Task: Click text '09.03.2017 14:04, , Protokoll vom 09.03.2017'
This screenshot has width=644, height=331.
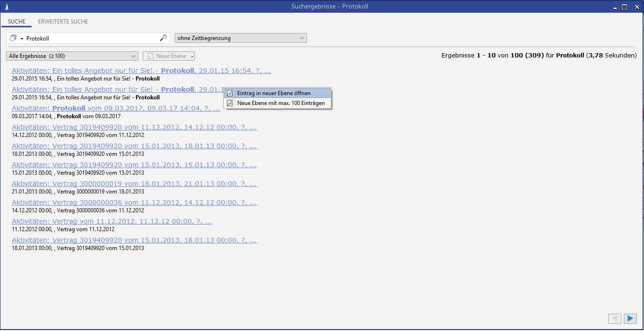Action: coord(66,116)
